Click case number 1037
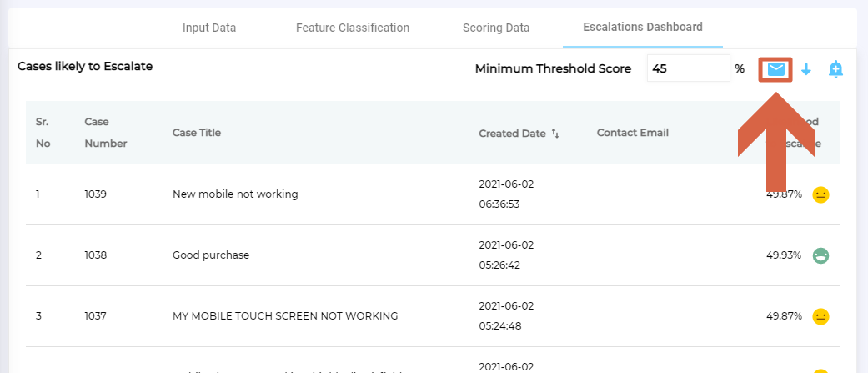Screen dimensions: 868x373 coord(95,316)
